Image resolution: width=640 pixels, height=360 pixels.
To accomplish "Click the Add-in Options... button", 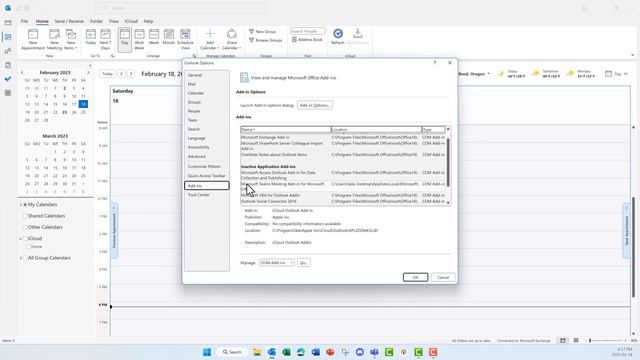I will (x=315, y=105).
